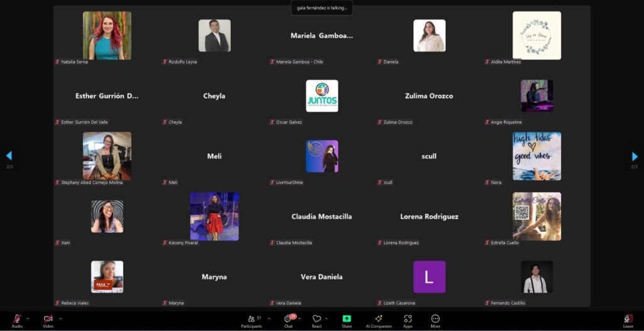644x331 pixels.
Task: Click the small Lorena Rodriguez name label
Action: pos(401,243)
